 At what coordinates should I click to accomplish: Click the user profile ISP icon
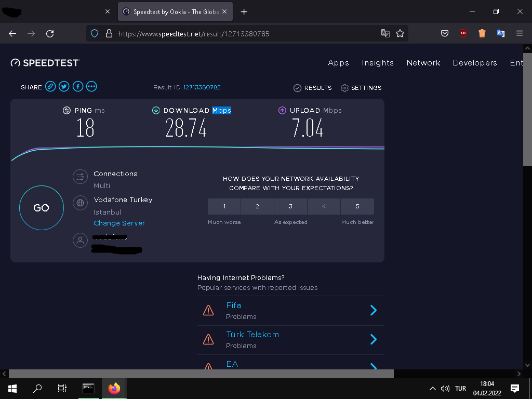81,240
